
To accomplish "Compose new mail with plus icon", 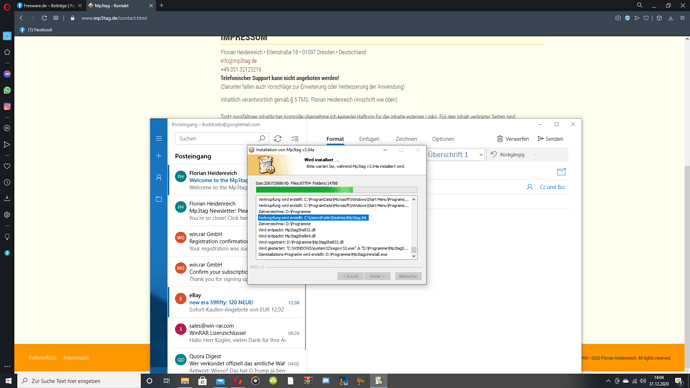I will 159,156.
